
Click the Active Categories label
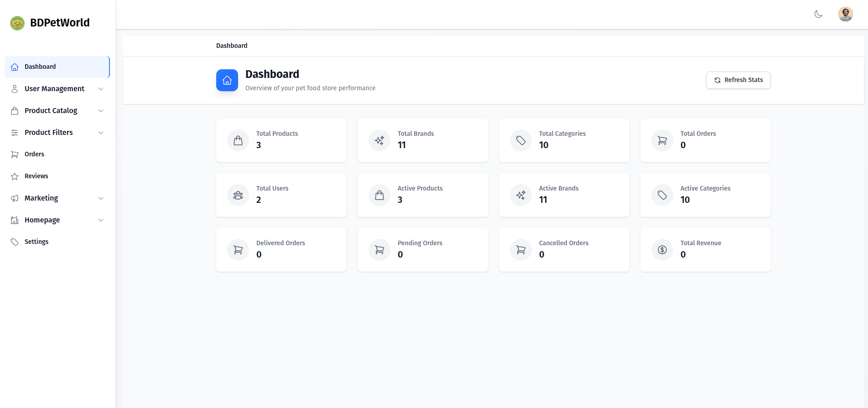pos(705,188)
